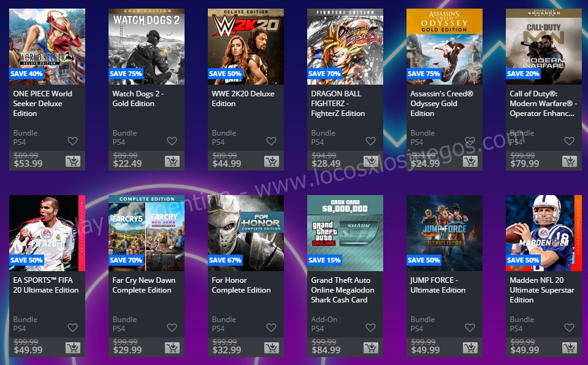Screen dimensions: 588x365
Task: Toggle wishlist heart for GTA Megalodon Shark Card
Action: point(370,328)
